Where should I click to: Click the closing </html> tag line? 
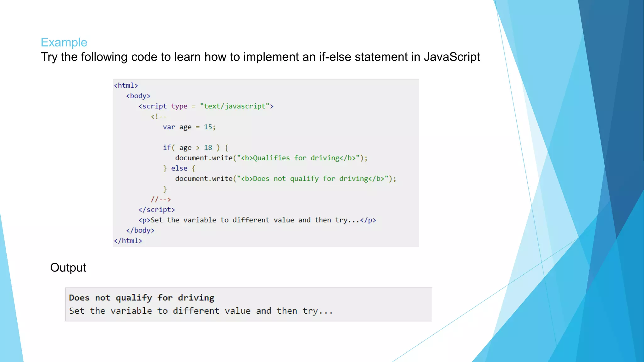click(128, 241)
